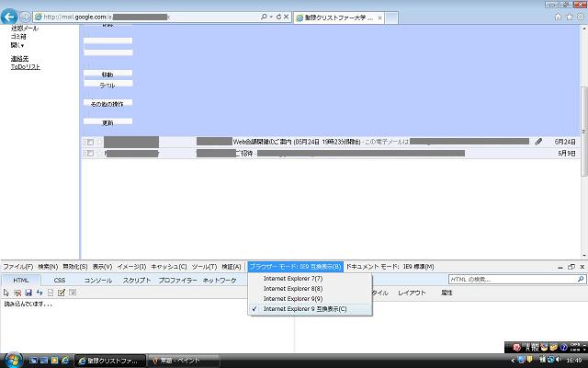Select Internet Explorer 8(8) browser mode
588x368 pixels.
[293, 289]
